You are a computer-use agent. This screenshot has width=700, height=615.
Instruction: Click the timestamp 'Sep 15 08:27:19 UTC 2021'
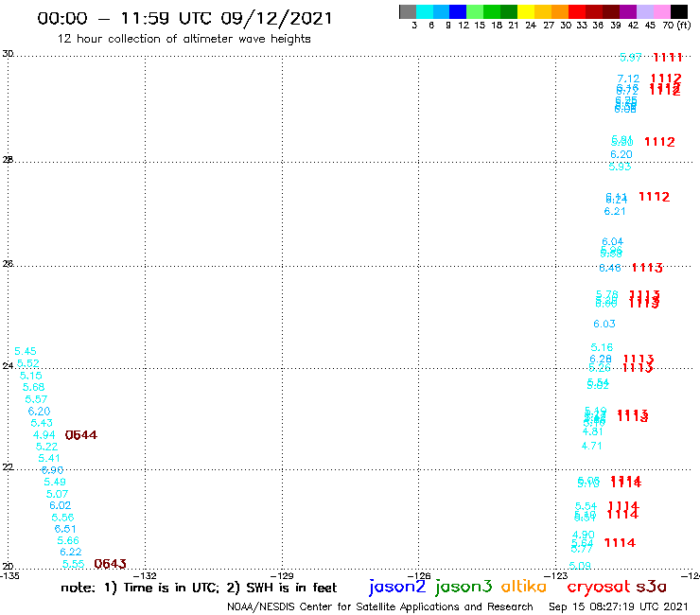[x=619, y=606]
